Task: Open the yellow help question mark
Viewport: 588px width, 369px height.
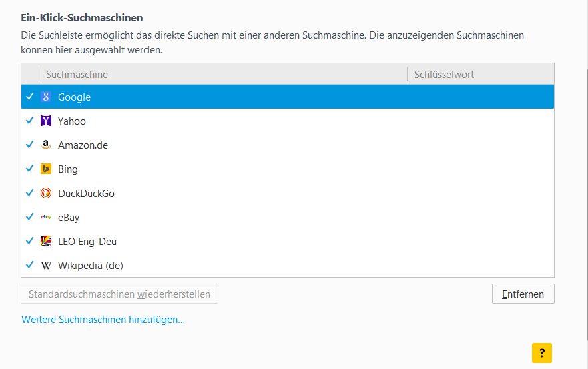Action: (x=542, y=353)
